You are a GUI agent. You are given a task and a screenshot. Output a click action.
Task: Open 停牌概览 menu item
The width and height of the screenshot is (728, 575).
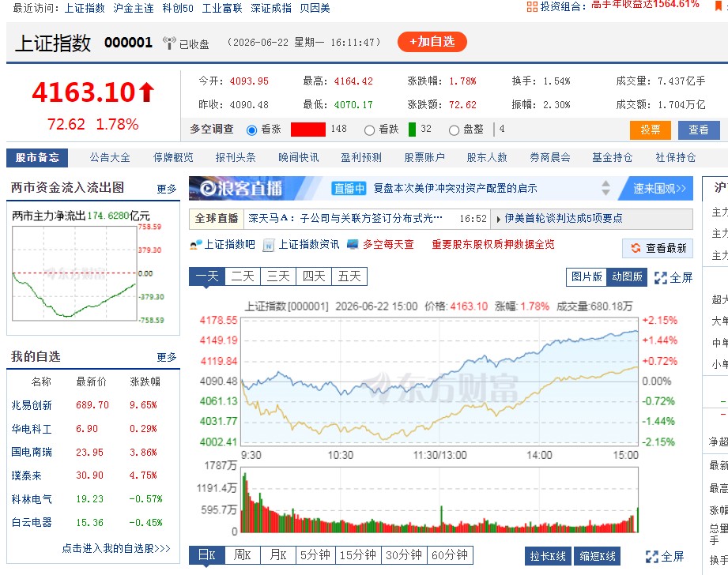tap(173, 158)
